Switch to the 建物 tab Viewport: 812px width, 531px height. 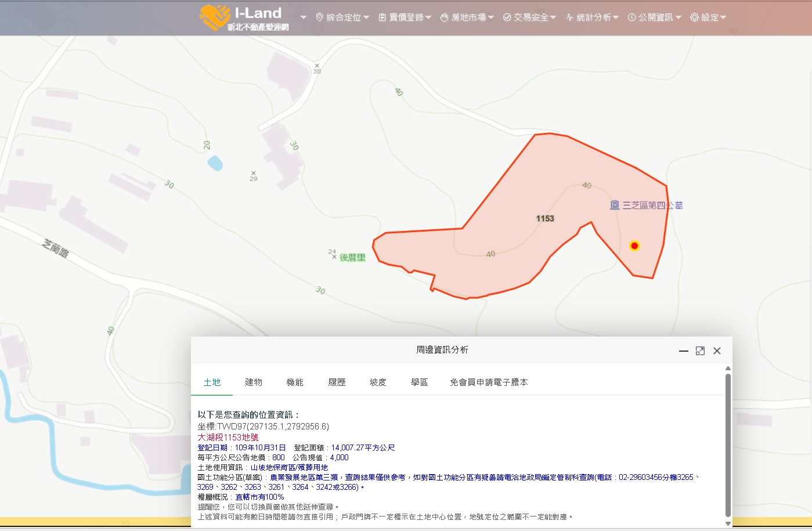tap(254, 382)
